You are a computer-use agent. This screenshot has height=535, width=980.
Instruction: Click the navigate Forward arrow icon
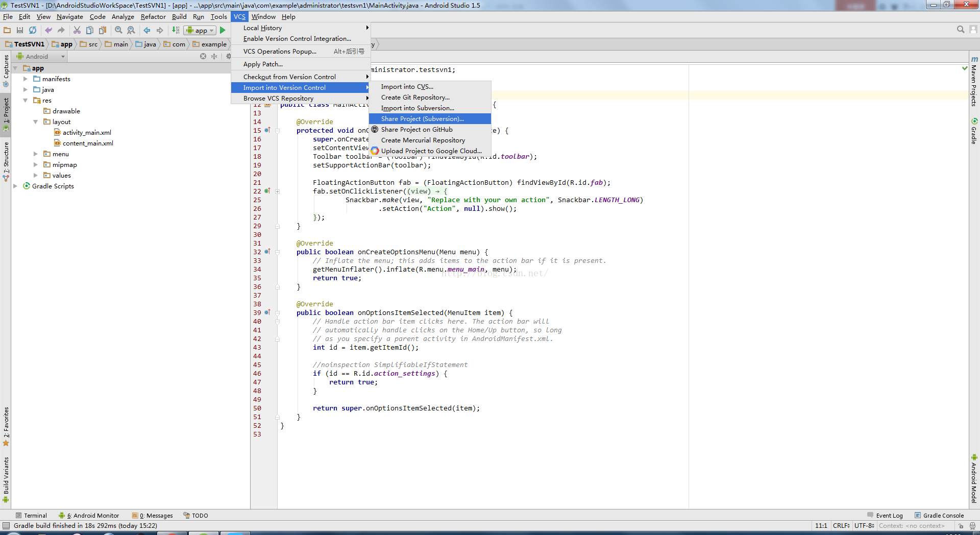coord(160,30)
